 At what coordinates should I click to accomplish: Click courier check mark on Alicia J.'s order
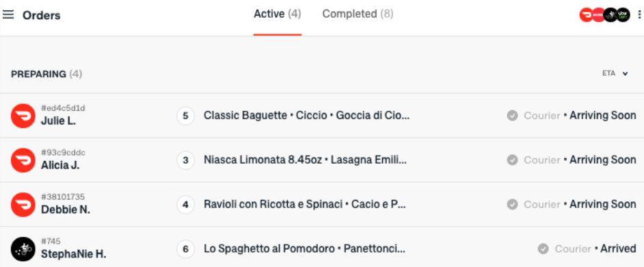[512, 160]
